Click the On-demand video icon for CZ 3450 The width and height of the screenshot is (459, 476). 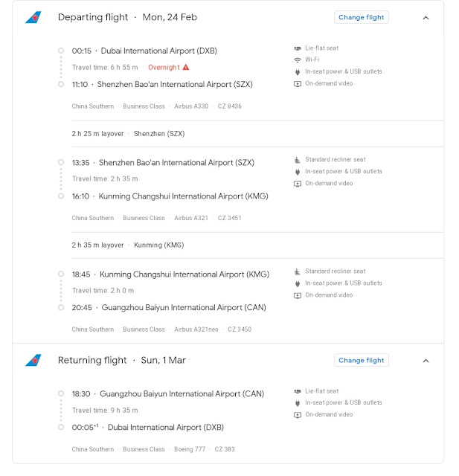[298, 295]
